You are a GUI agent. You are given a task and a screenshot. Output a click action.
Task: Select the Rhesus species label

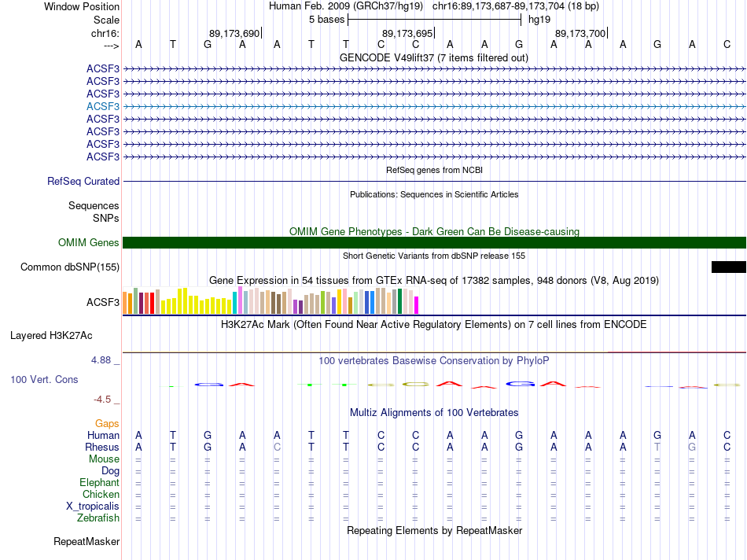pos(102,447)
